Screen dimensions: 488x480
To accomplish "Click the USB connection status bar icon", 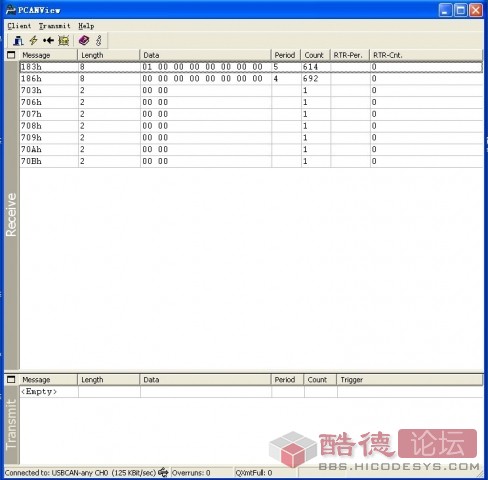I will (163, 472).
